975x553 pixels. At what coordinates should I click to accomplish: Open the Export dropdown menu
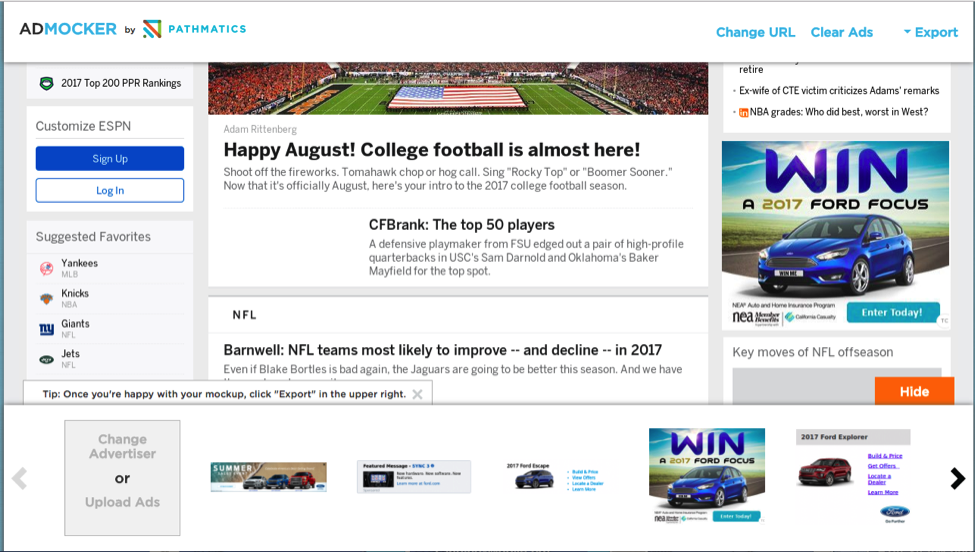click(x=930, y=32)
